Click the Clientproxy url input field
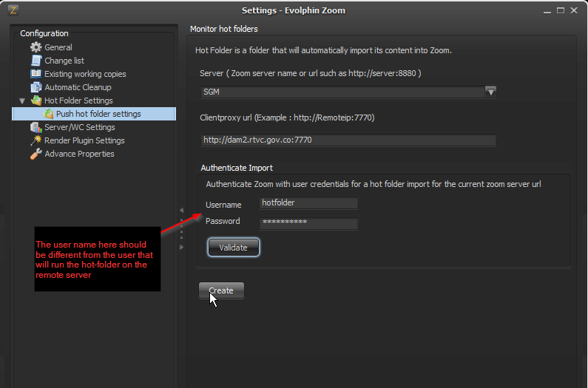The image size is (588, 388). (x=348, y=140)
